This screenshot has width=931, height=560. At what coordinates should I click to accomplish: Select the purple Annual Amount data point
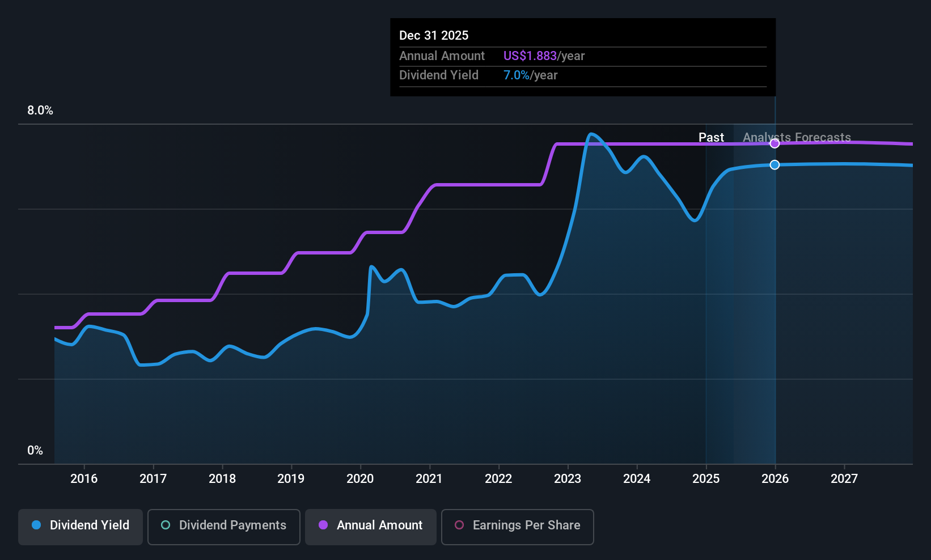tap(775, 143)
